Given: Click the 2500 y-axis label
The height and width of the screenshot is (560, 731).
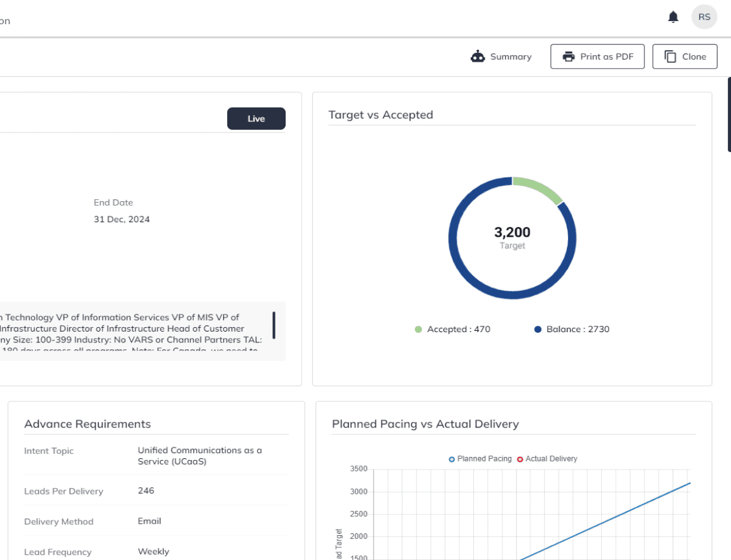Looking at the screenshot, I should [359, 514].
